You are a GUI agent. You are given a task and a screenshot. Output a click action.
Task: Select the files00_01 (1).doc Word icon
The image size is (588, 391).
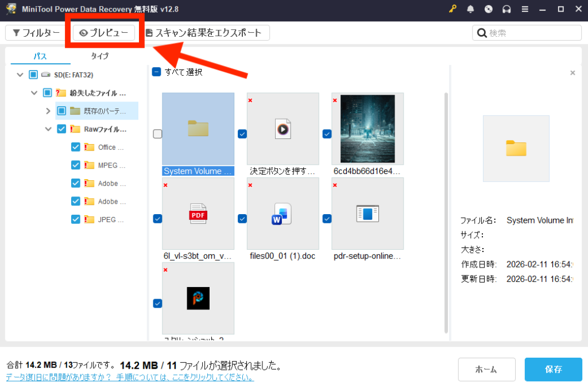283,214
